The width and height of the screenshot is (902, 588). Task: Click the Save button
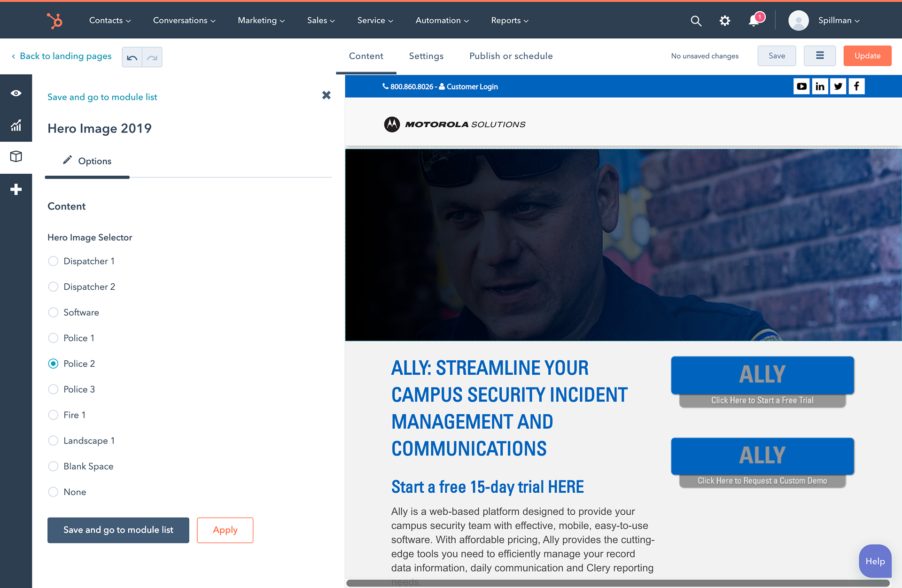(x=777, y=56)
